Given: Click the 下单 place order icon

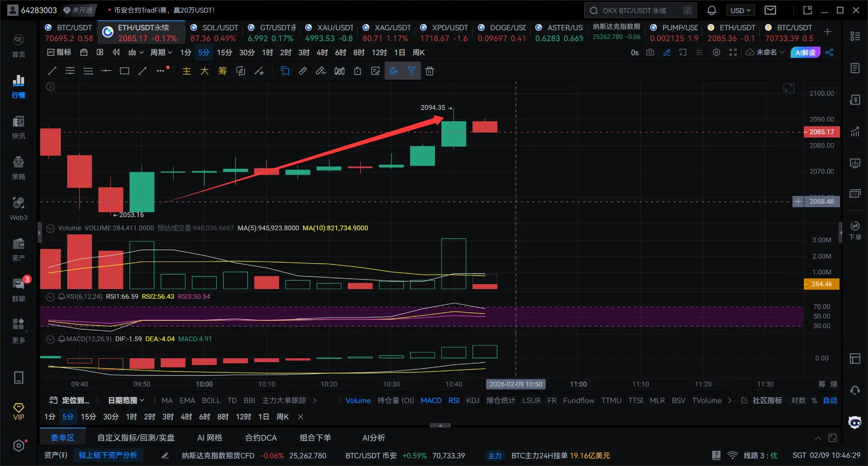Looking at the screenshot, I should pos(855,231).
